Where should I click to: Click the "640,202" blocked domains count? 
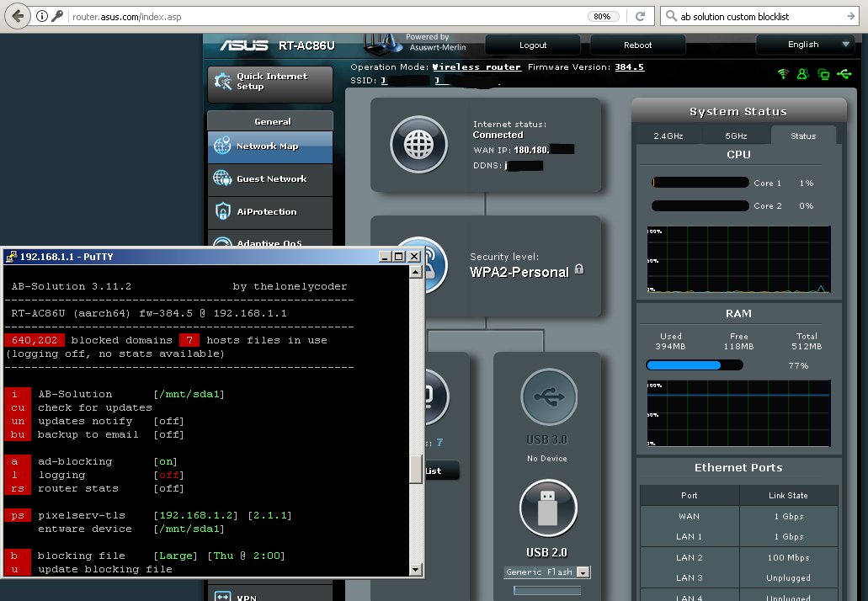[x=35, y=340]
